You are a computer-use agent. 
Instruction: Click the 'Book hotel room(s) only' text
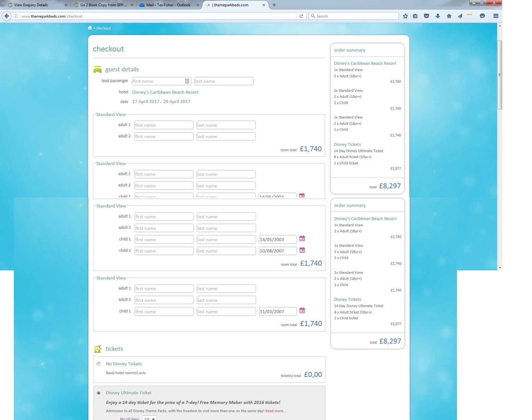[x=126, y=373]
